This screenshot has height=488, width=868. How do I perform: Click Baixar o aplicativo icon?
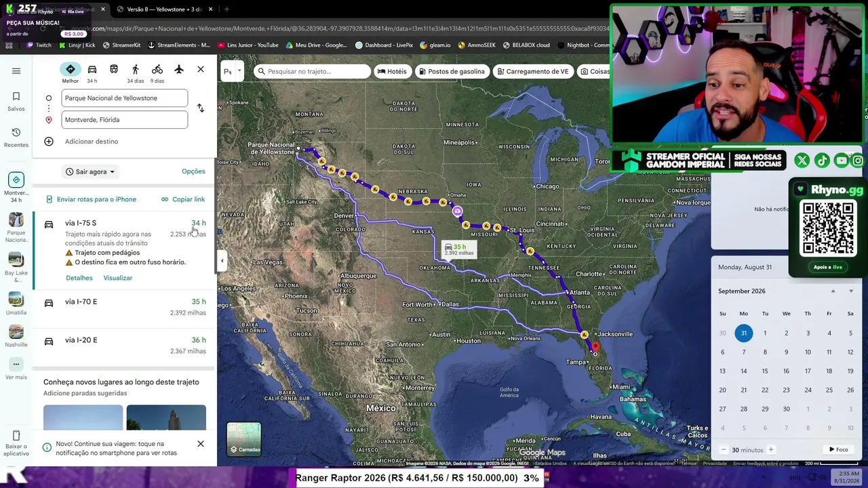click(x=16, y=435)
